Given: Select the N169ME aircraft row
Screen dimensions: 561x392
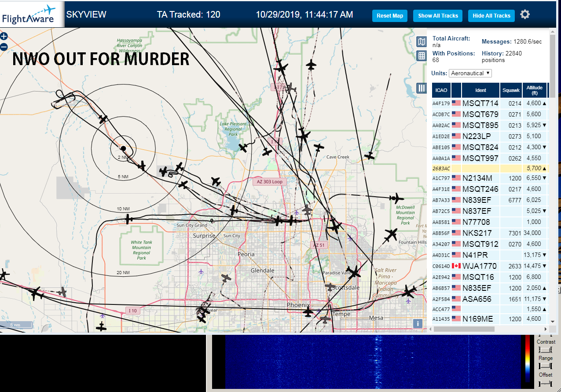Looking at the screenshot, I should [490, 319].
